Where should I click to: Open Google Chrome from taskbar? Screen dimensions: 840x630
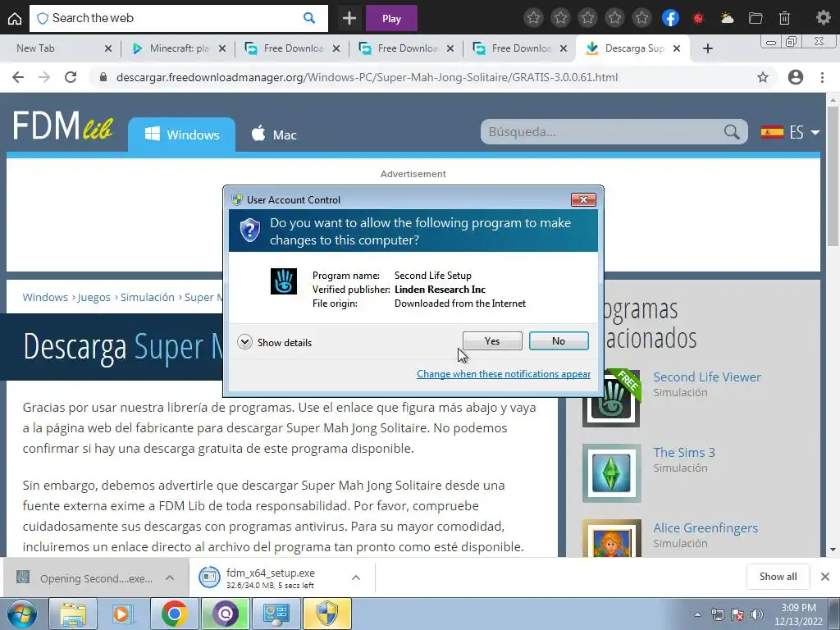click(x=175, y=614)
